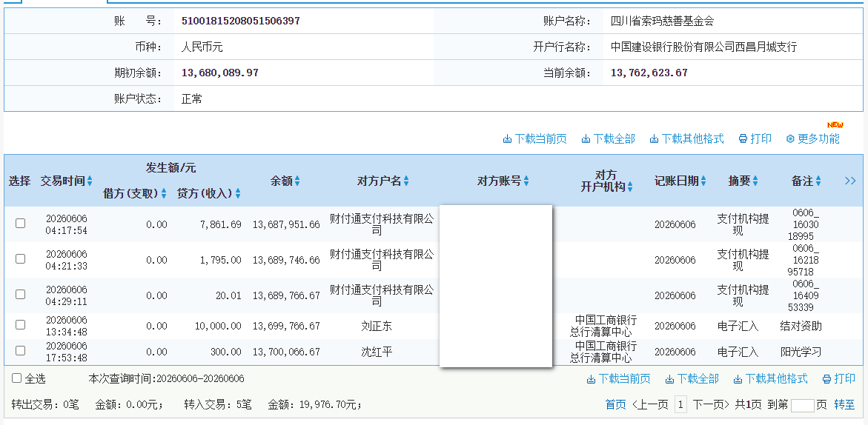Image resolution: width=868 pixels, height=425 pixels.
Task: Click the balance 13,687,951.66
Action: pyautogui.click(x=286, y=224)
